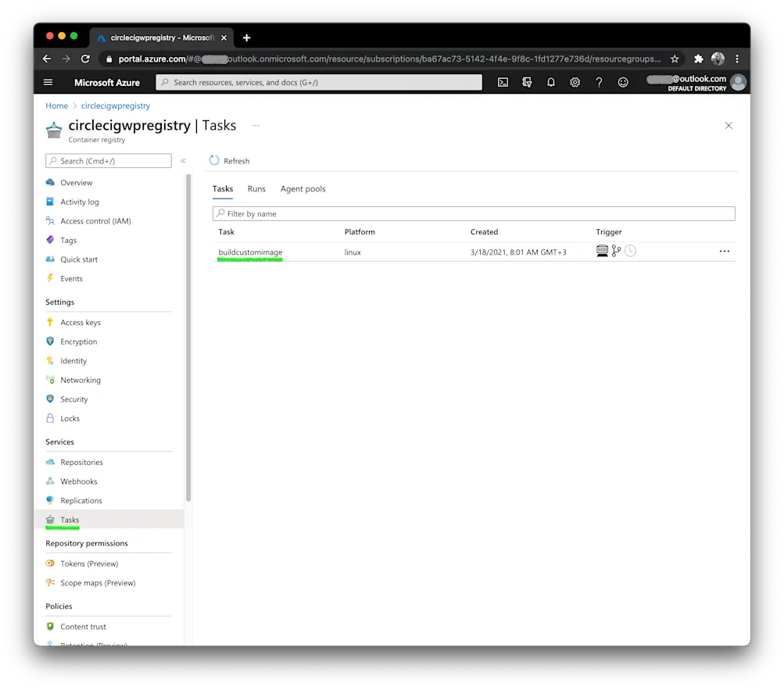
Task: Bookmark this page with the star
Action: click(x=675, y=59)
